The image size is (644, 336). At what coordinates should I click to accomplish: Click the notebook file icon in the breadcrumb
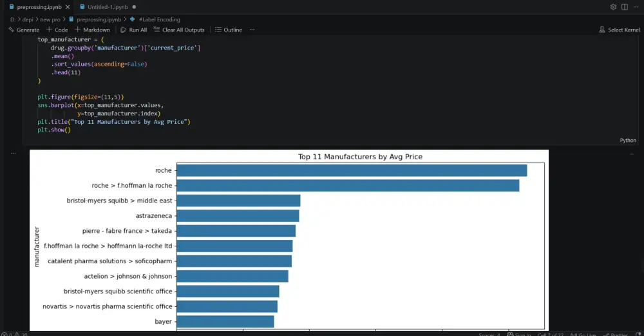[x=71, y=19]
